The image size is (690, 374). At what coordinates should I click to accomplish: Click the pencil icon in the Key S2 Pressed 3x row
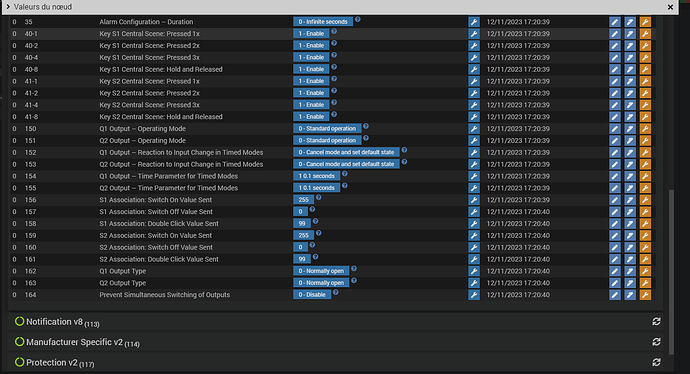pyautogui.click(x=615, y=105)
